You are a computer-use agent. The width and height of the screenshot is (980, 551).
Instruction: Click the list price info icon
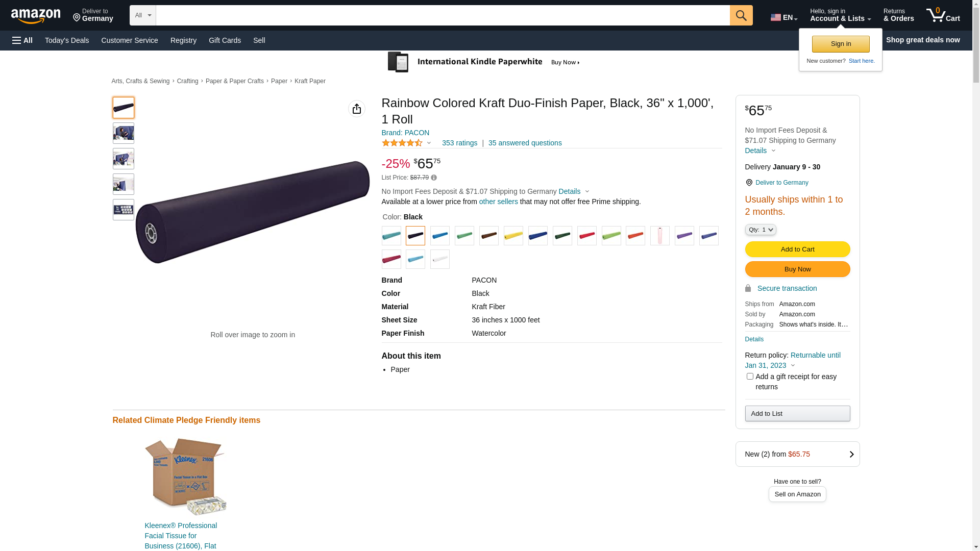pos(434,178)
